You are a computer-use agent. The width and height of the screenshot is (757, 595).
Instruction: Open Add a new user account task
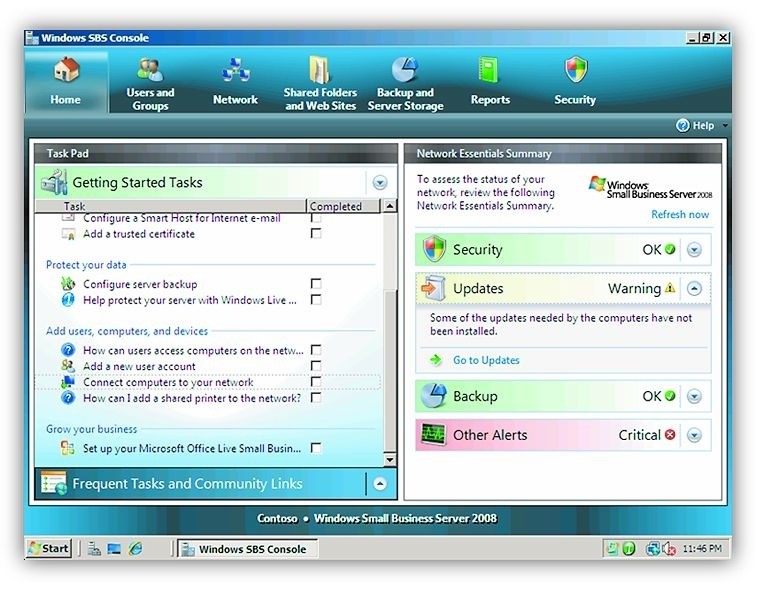click(139, 366)
